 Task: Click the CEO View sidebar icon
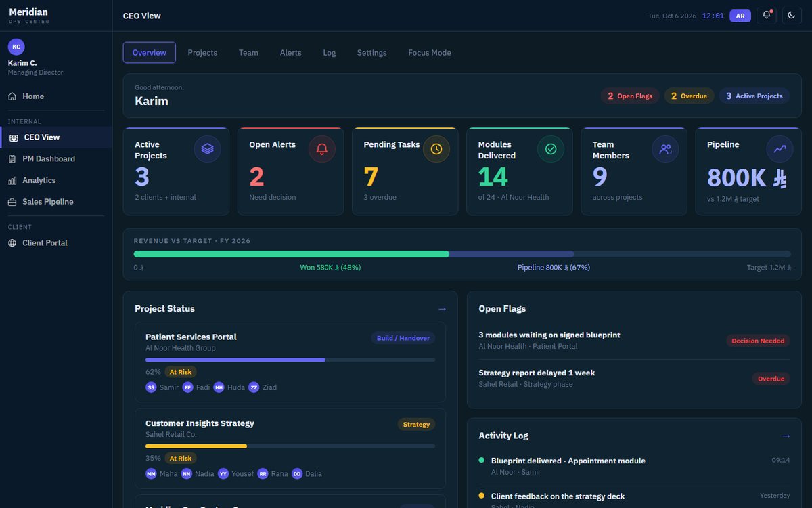tap(13, 137)
